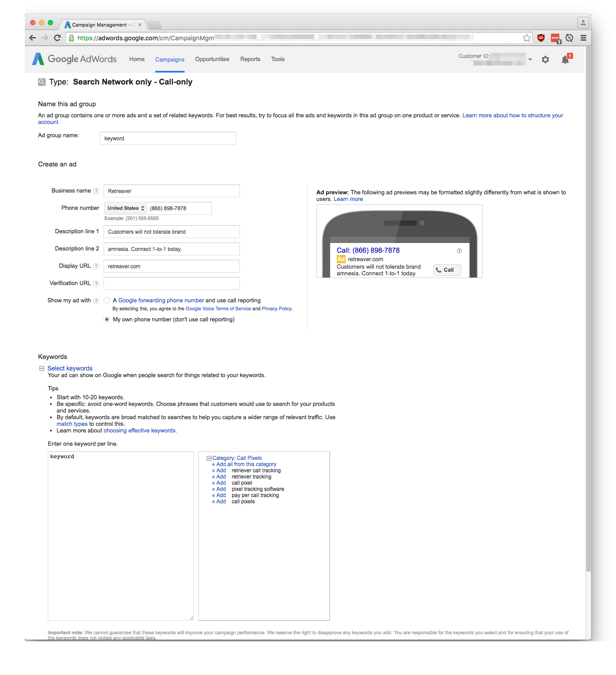
Task: Click into the empty Verification URL field
Action: [x=172, y=284]
